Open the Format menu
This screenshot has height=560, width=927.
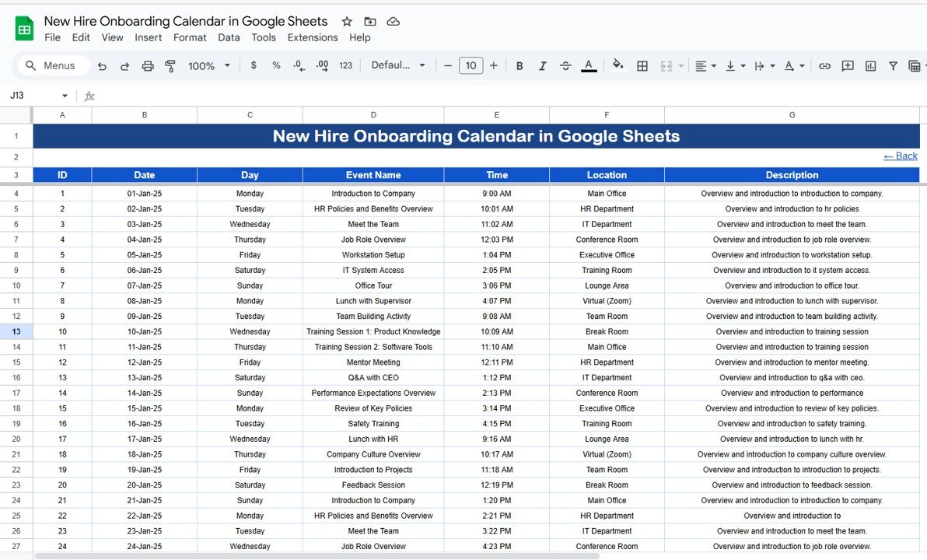click(190, 38)
